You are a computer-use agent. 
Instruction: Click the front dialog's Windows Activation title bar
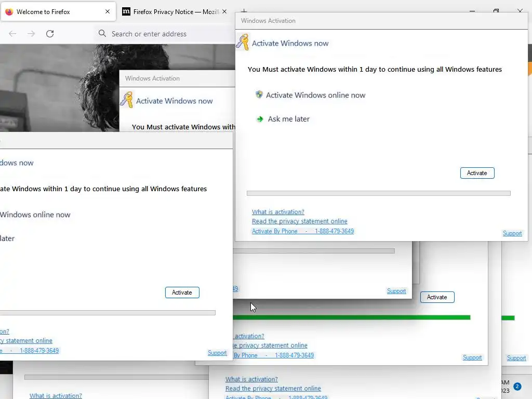(x=381, y=21)
